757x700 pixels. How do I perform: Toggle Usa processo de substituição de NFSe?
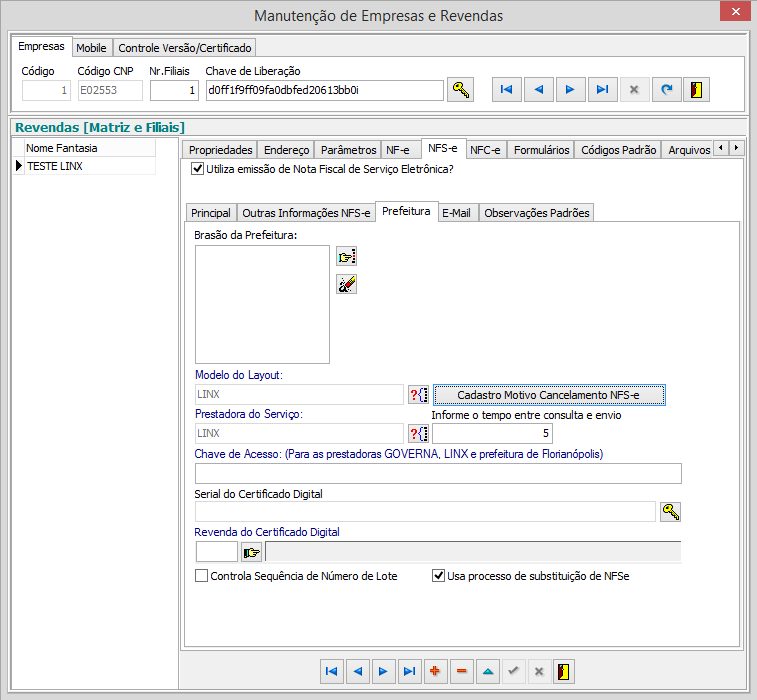438,576
